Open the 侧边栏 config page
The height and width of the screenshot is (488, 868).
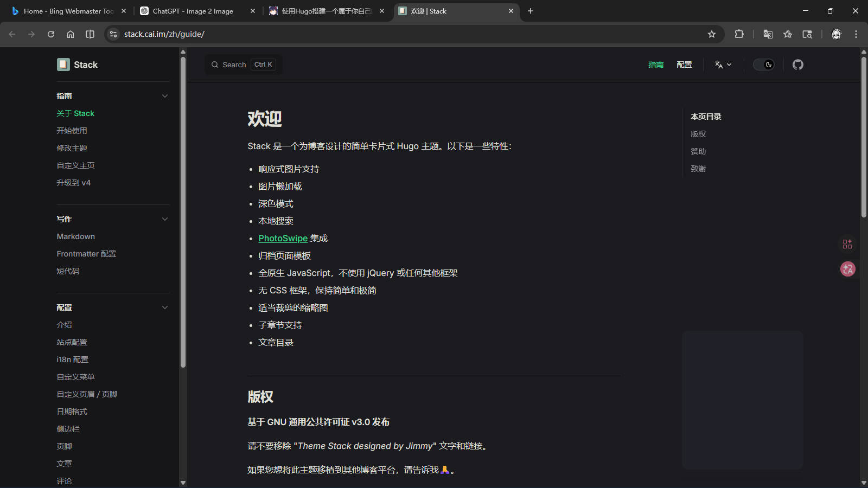pyautogui.click(x=68, y=429)
